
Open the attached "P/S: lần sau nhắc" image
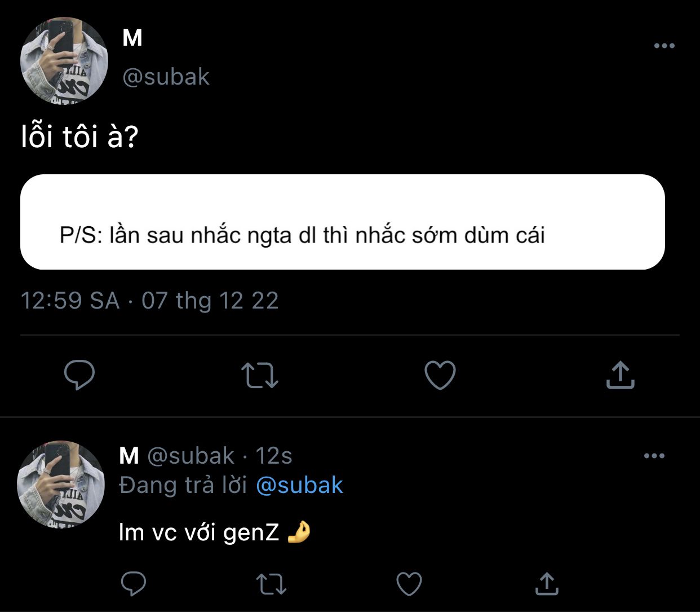(342, 222)
